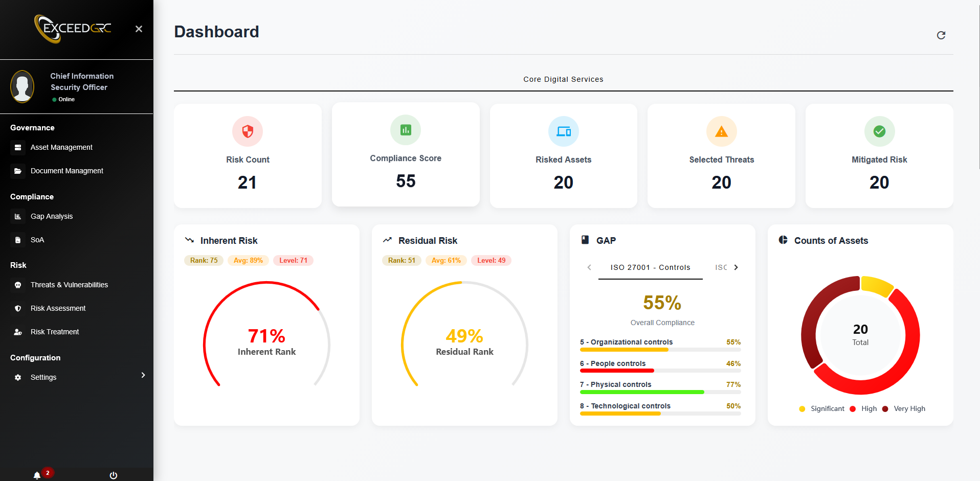Open the notifications bell with badge
This screenshot has width=980, height=481.
pos(36,474)
